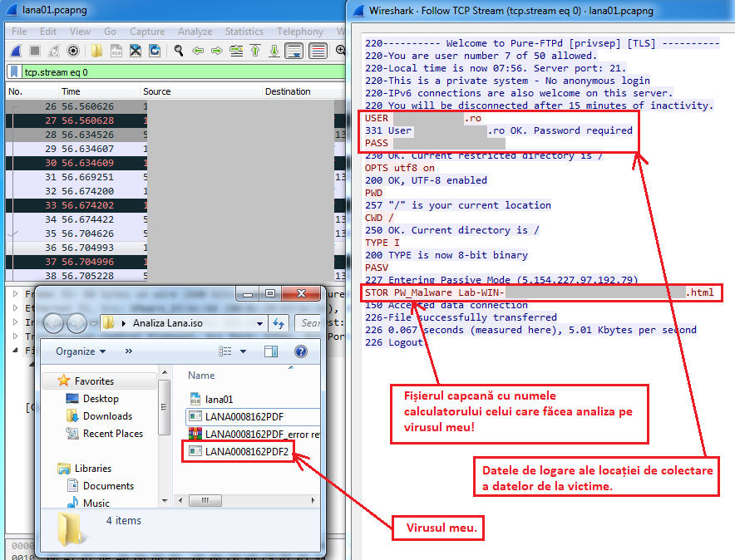Screen dimensions: 735x560
Task: Toggle the preview pane icon
Action: tap(271, 351)
